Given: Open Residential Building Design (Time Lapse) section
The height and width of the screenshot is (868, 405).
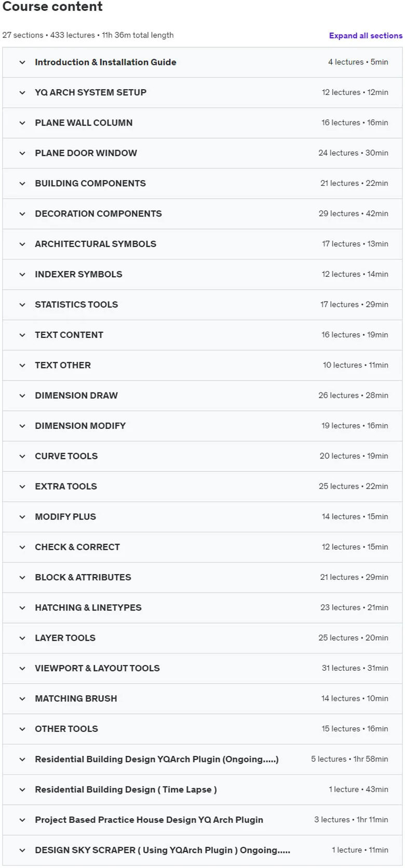Looking at the screenshot, I should coord(203,790).
